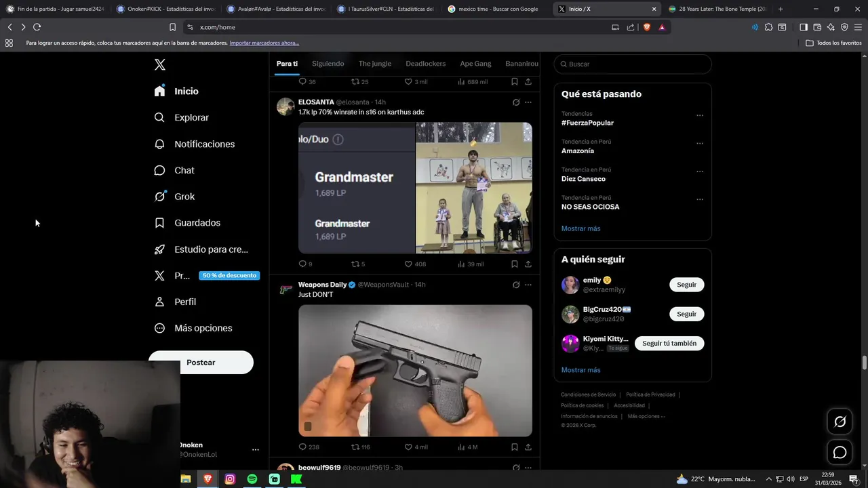Bookmark the ELOSANTA post
Screen dimensions: 868x488
pyautogui.click(x=515, y=264)
